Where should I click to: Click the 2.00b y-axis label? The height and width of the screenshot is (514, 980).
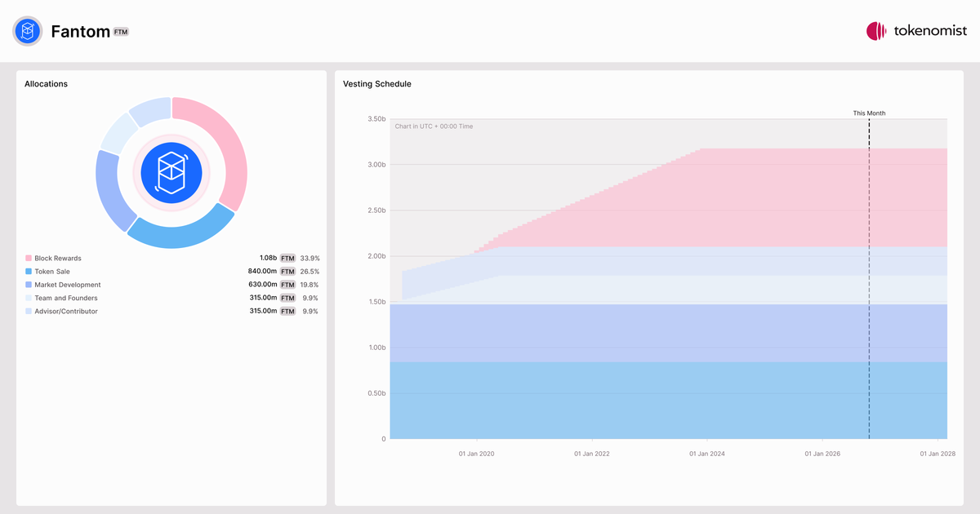click(x=376, y=256)
